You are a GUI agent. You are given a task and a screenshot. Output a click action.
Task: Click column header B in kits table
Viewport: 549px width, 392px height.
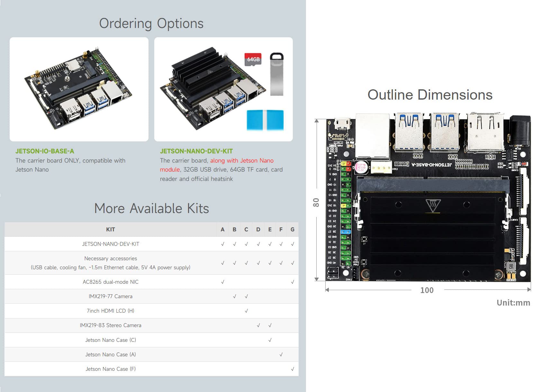pyautogui.click(x=234, y=229)
